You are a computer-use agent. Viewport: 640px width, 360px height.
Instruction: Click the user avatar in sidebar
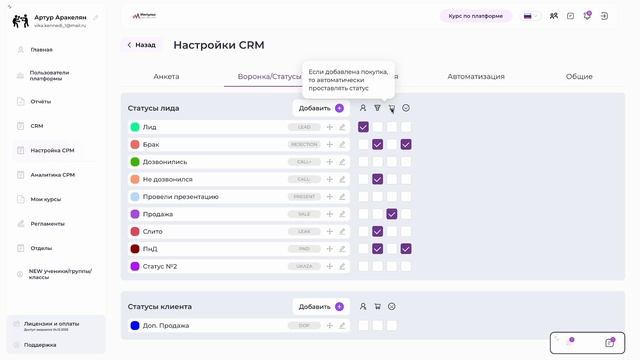pos(20,20)
